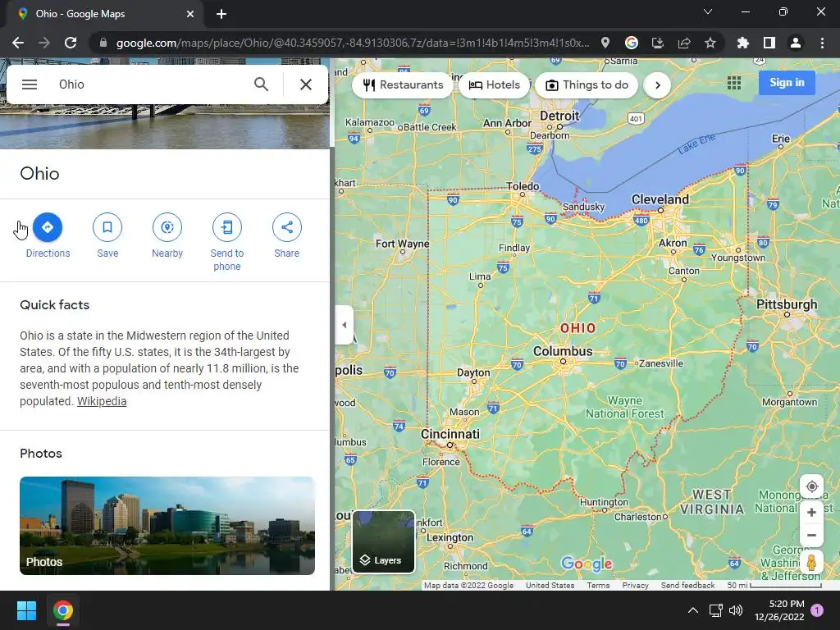Toggle the 50 mi map scale
The height and width of the screenshot is (630, 840).
[x=774, y=586]
